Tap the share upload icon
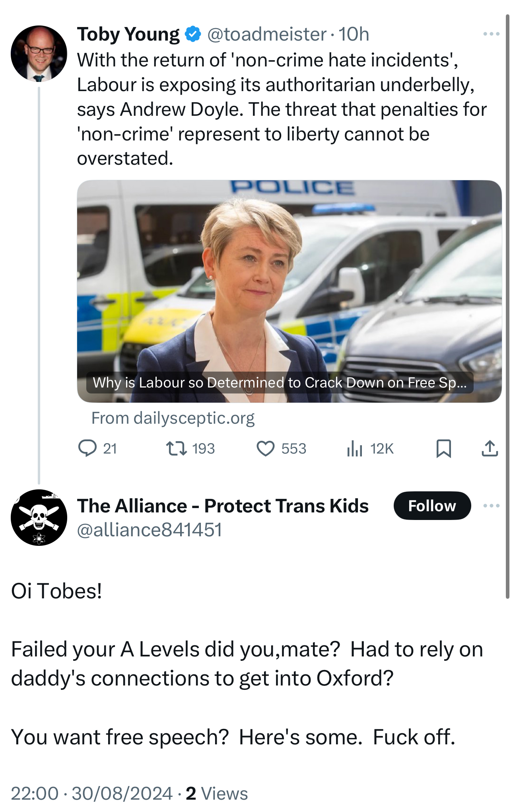 click(x=490, y=448)
